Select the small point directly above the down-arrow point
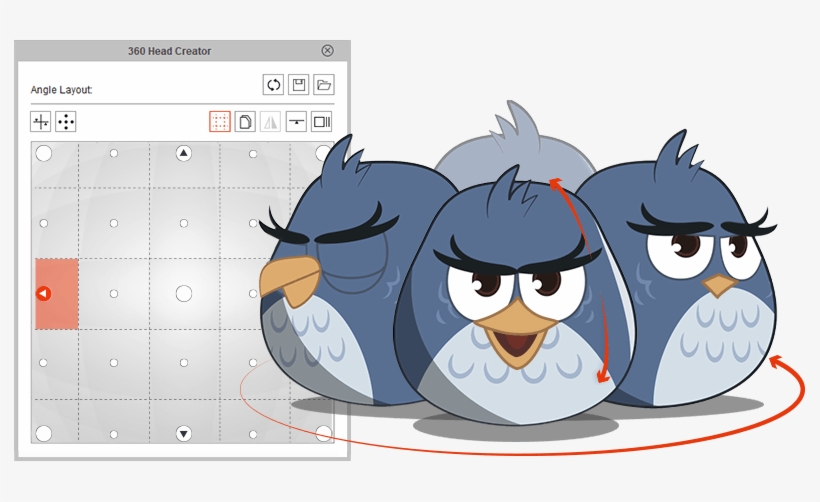The image size is (820, 502). point(184,362)
